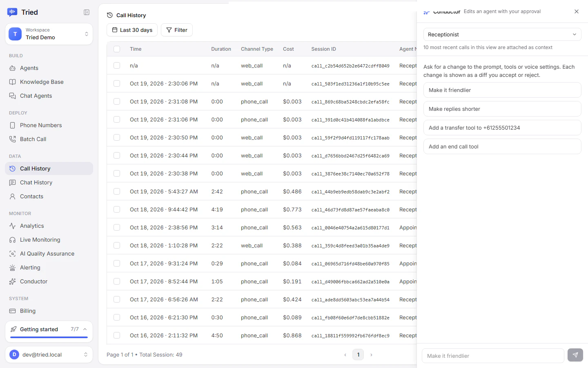Select the Oct 19 2:31:08 PM call checkbox
Viewport: 588px width, 368px height.
[117, 101]
